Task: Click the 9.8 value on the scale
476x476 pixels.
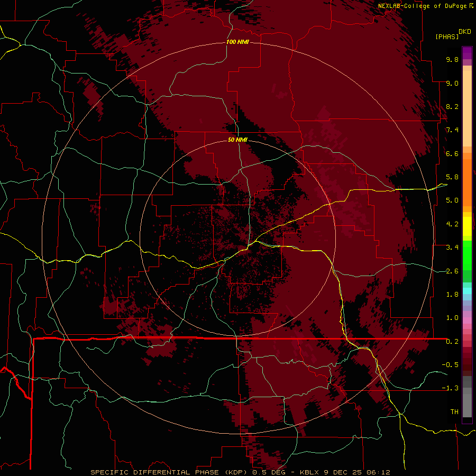Action: click(x=452, y=59)
